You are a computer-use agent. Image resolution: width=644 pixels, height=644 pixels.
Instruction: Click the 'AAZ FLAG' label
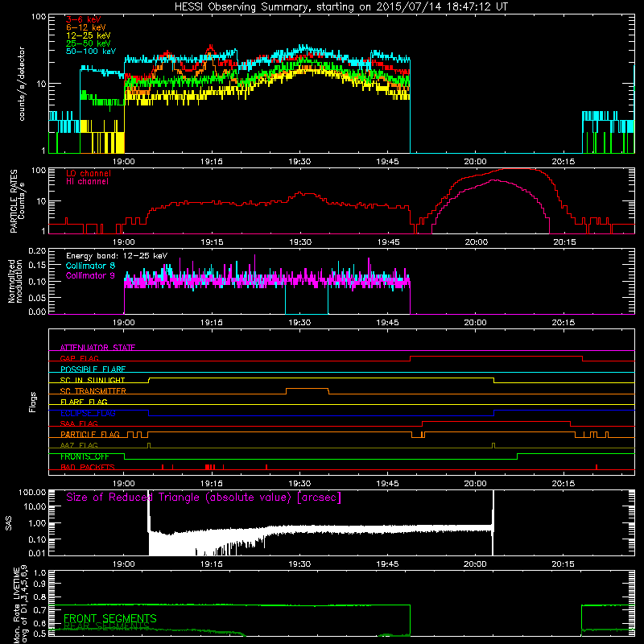79,446
